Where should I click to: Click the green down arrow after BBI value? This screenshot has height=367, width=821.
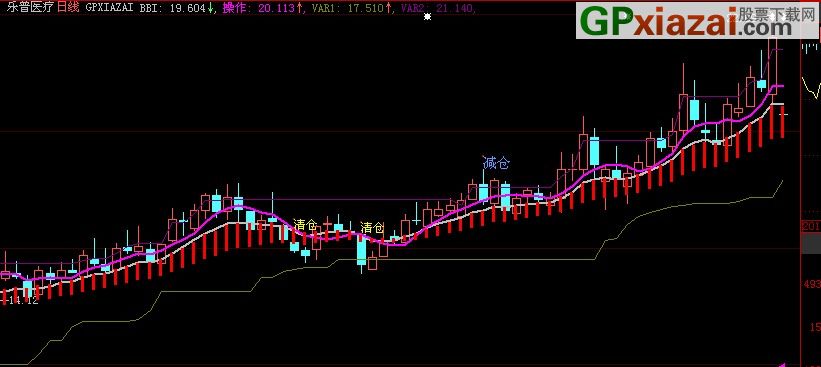click(210, 8)
